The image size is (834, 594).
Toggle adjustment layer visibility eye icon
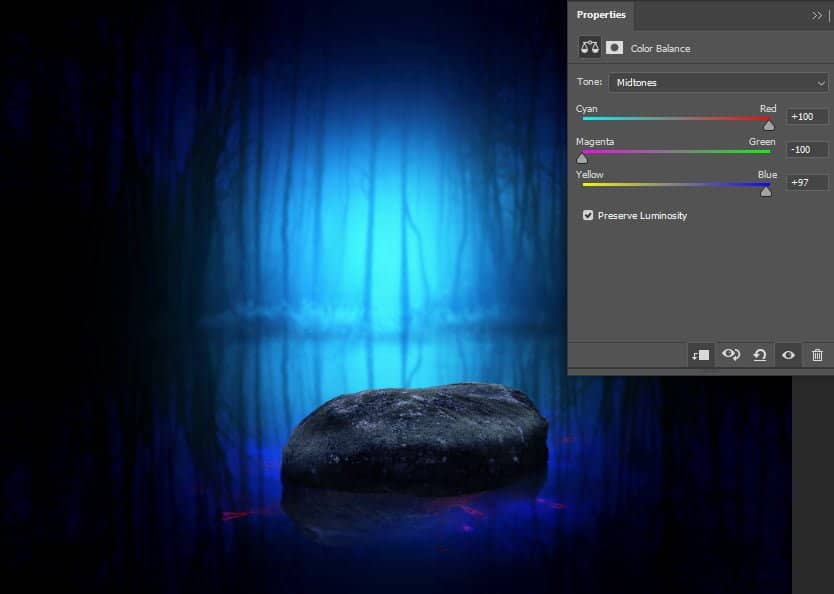788,354
